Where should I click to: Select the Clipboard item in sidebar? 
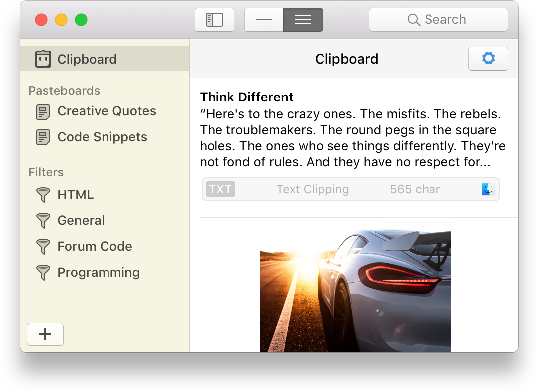click(x=87, y=59)
